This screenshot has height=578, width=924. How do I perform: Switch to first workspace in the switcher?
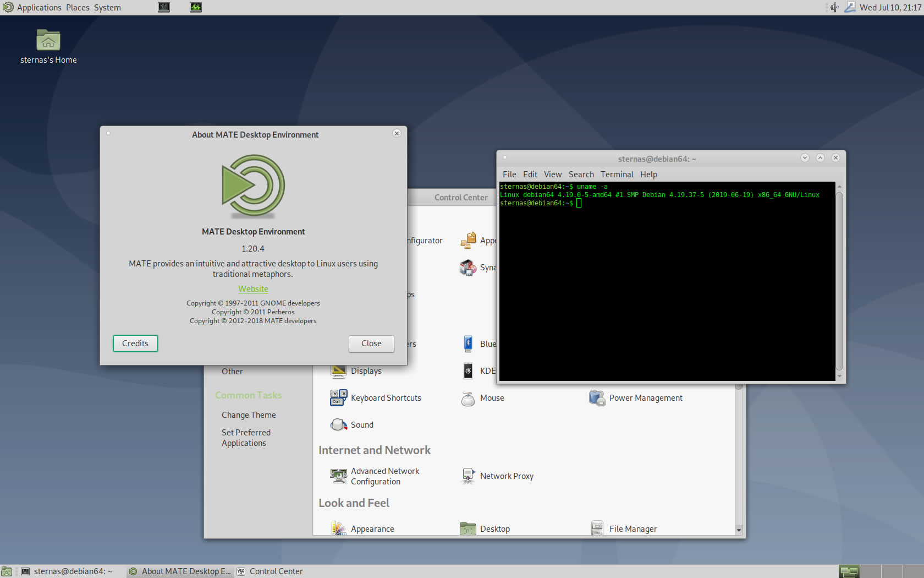849,571
